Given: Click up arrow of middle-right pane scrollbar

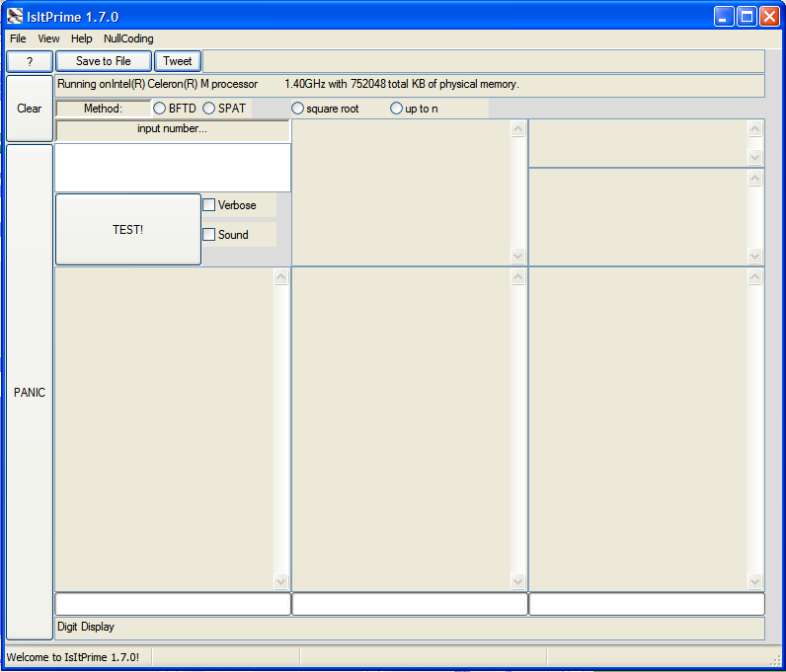Looking at the screenshot, I should pos(755,178).
